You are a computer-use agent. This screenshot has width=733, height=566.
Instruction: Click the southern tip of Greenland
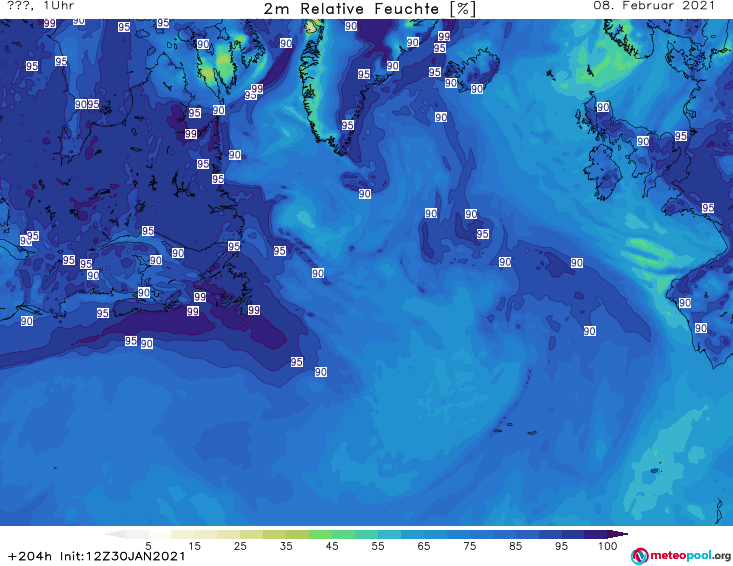click(x=342, y=151)
